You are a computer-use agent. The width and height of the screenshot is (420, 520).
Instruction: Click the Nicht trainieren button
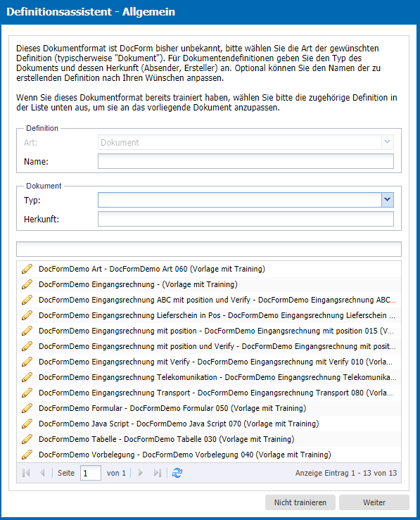tap(300, 502)
